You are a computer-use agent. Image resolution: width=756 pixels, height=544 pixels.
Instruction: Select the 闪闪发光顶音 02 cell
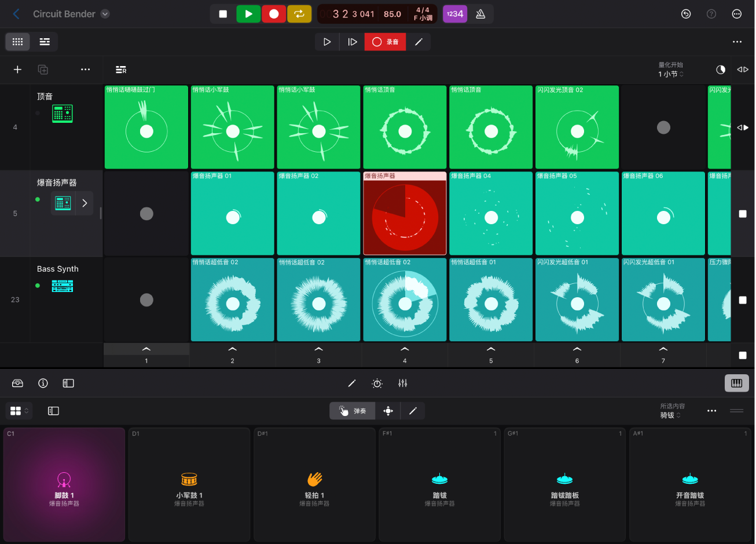pyautogui.click(x=577, y=127)
